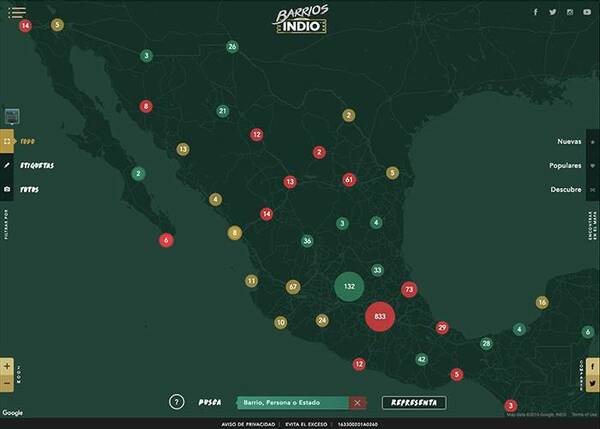This screenshot has width=600, height=429.
Task: Open the green 132 cluster marker
Action: (x=349, y=286)
